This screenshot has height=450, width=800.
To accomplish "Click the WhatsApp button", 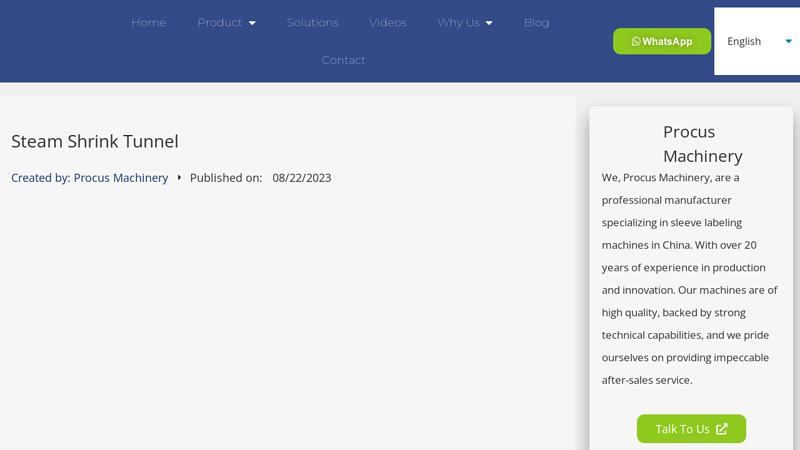I will coord(662,41).
